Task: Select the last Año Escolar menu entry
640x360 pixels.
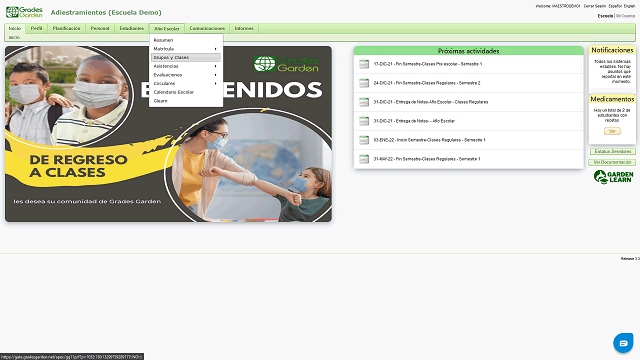Action: [x=186, y=101]
